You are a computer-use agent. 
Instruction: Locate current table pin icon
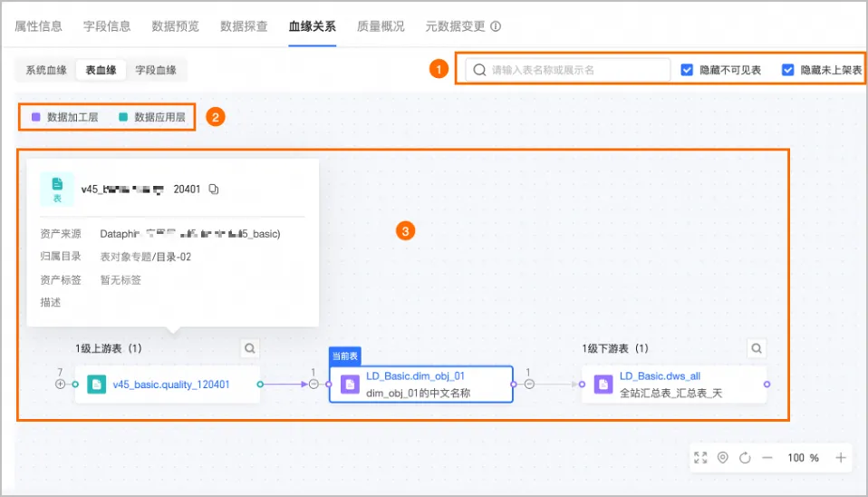coord(722,458)
